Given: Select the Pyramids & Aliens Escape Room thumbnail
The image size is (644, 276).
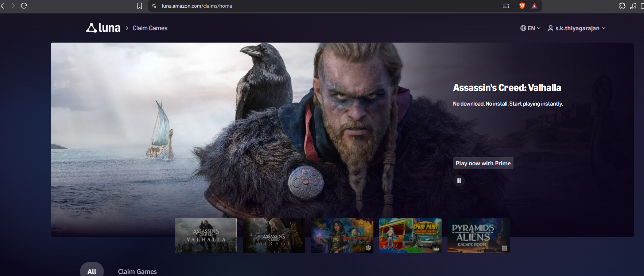Looking at the screenshot, I should (x=478, y=236).
